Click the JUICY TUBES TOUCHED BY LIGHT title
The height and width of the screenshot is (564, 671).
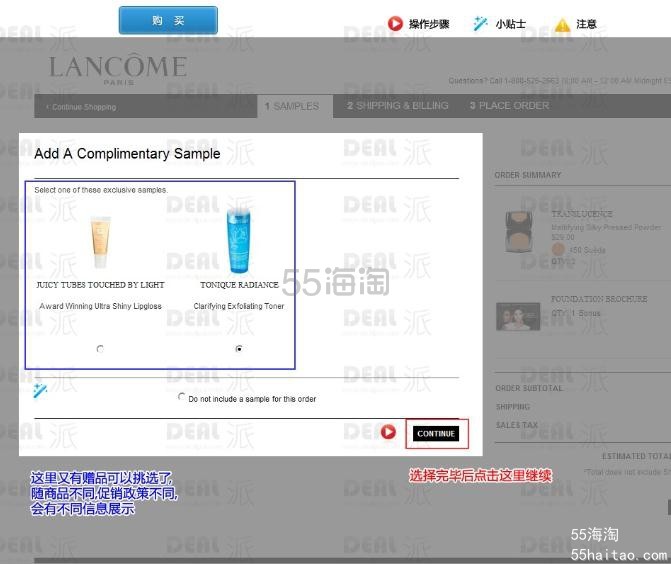101,285
